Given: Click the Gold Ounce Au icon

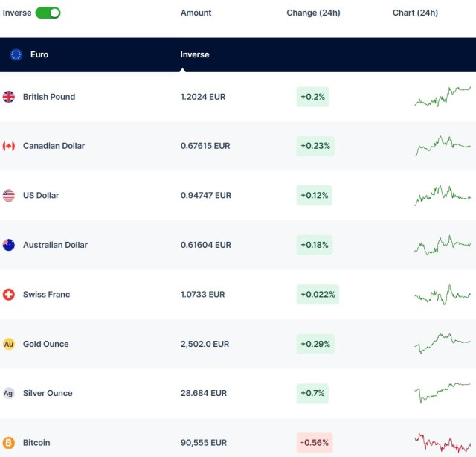Looking at the screenshot, I should pos(9,344).
